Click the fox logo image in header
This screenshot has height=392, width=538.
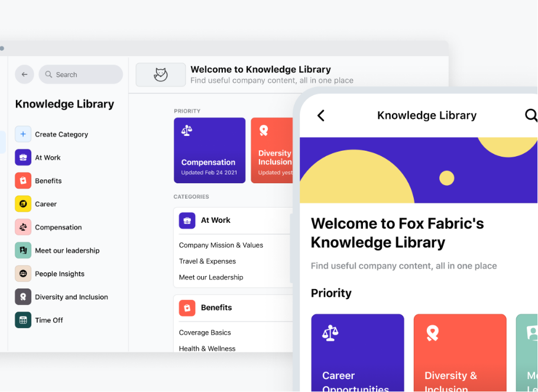pos(161,74)
